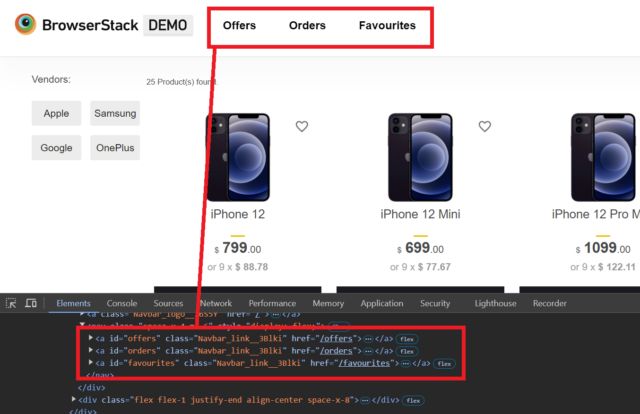
Task: Click the flex badge beside offers element
Action: [407, 339]
